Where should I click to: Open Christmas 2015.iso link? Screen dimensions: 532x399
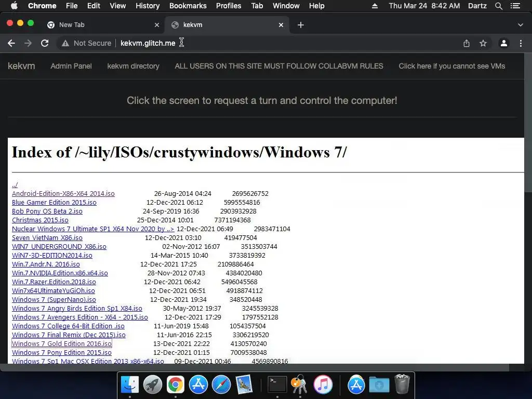(x=40, y=220)
